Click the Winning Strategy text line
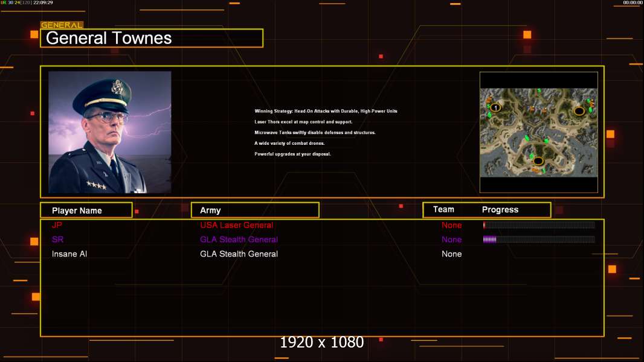644x362 pixels. (x=326, y=111)
